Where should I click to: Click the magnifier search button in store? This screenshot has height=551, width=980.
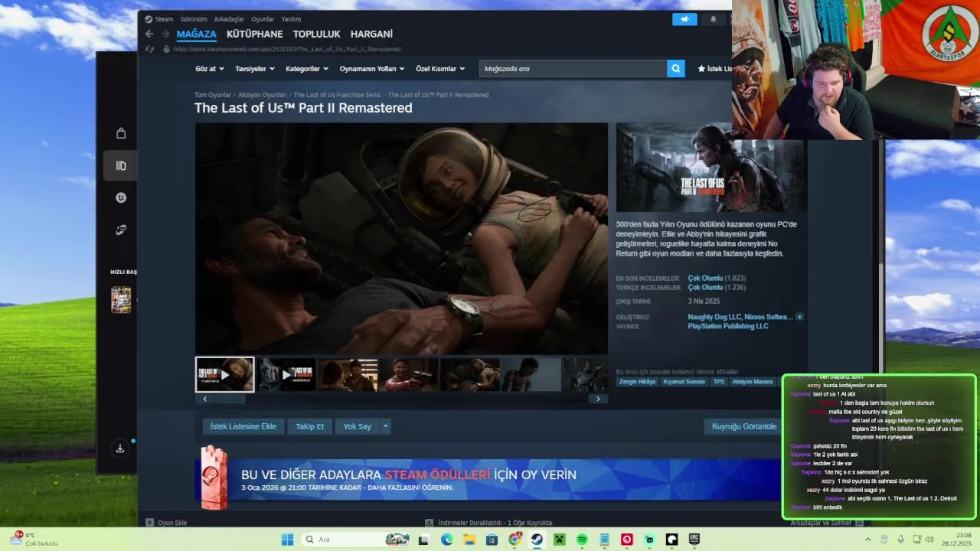(675, 69)
